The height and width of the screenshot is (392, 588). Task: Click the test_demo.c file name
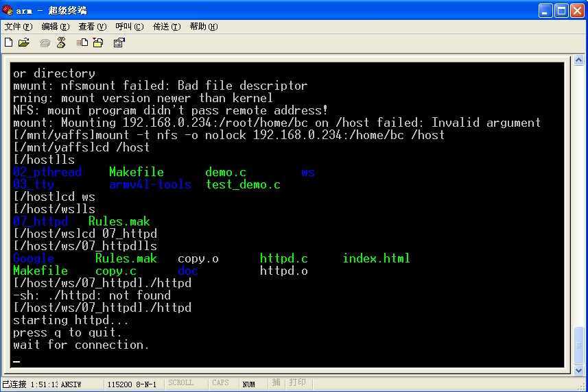(x=243, y=184)
